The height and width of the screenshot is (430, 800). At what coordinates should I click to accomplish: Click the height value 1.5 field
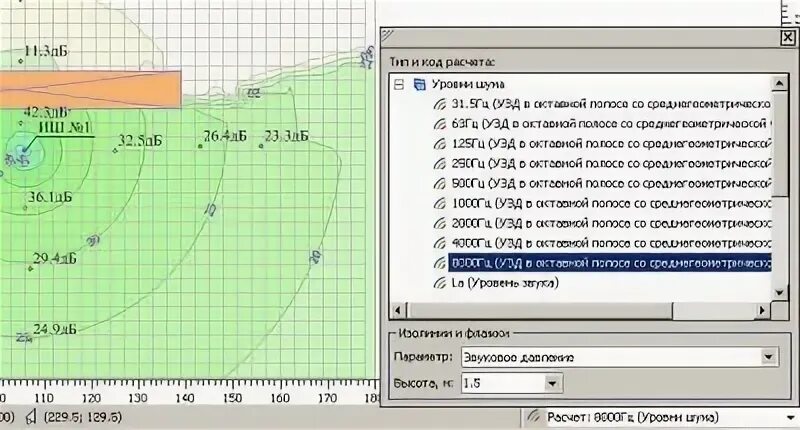(503, 383)
